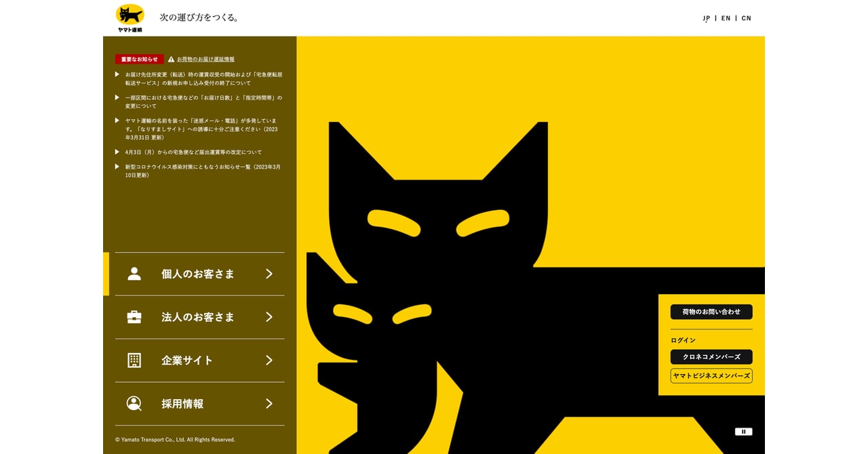Click the ログイン heading text
The image size is (868, 454).
click(x=683, y=340)
